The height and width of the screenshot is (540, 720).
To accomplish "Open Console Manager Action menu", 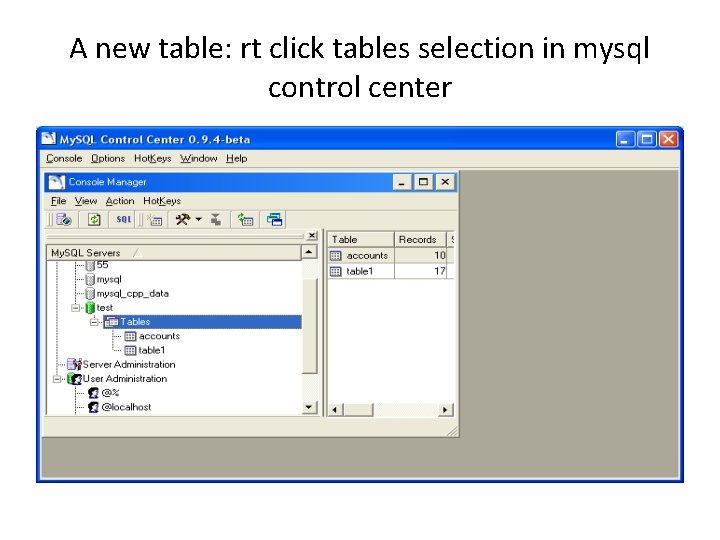I will click(120, 201).
